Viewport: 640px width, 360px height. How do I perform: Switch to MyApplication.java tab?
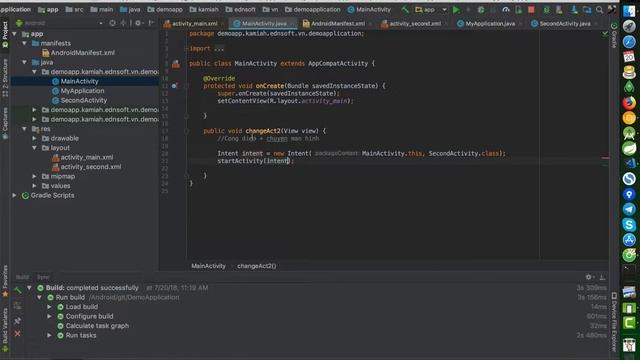490,24
